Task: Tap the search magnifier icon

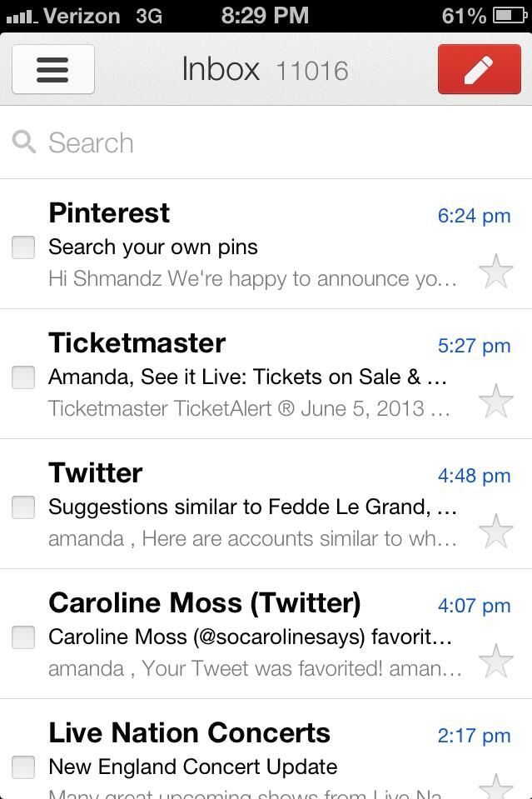Action: tap(24, 142)
